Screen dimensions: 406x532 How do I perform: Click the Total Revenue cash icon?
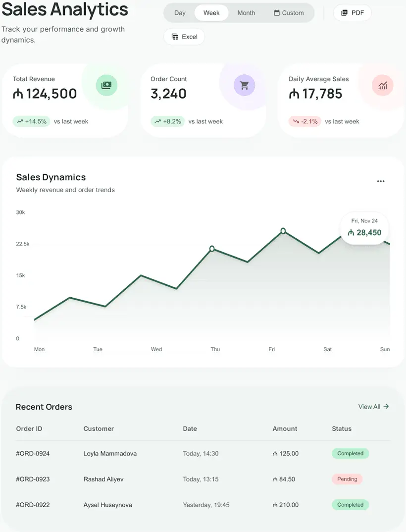point(106,85)
